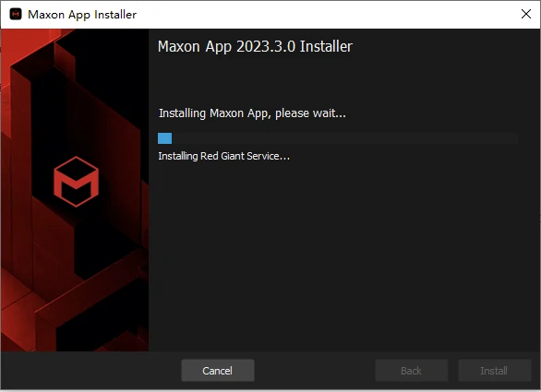Click the red Maxon cube logo

[x=77, y=182]
